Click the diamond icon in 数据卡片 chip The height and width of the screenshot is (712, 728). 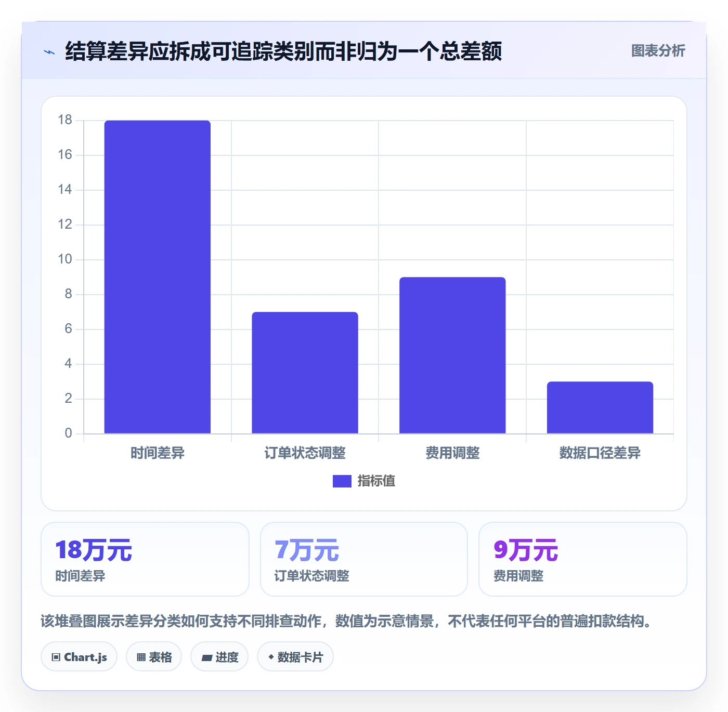(x=271, y=657)
